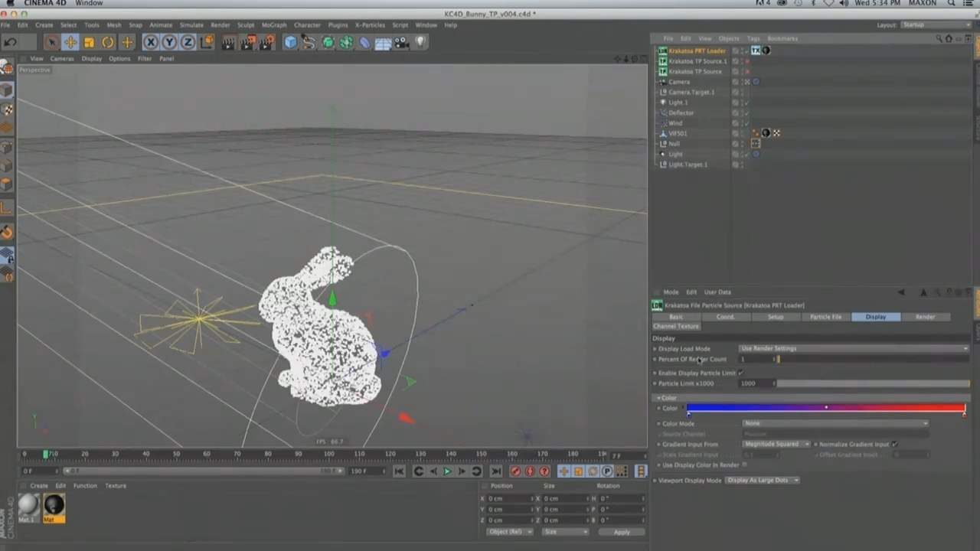Click the Apply button
The width and height of the screenshot is (980, 551).
click(621, 532)
